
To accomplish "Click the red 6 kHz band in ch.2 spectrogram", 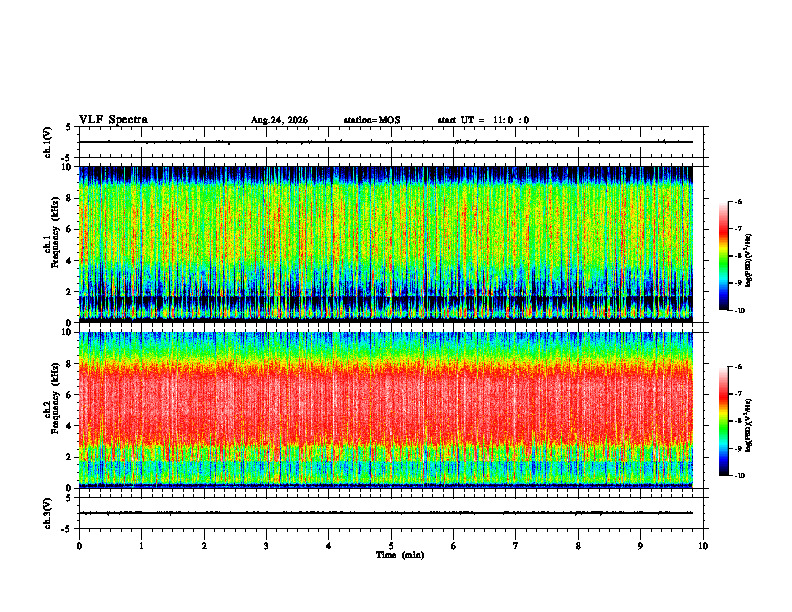I will coord(386,395).
